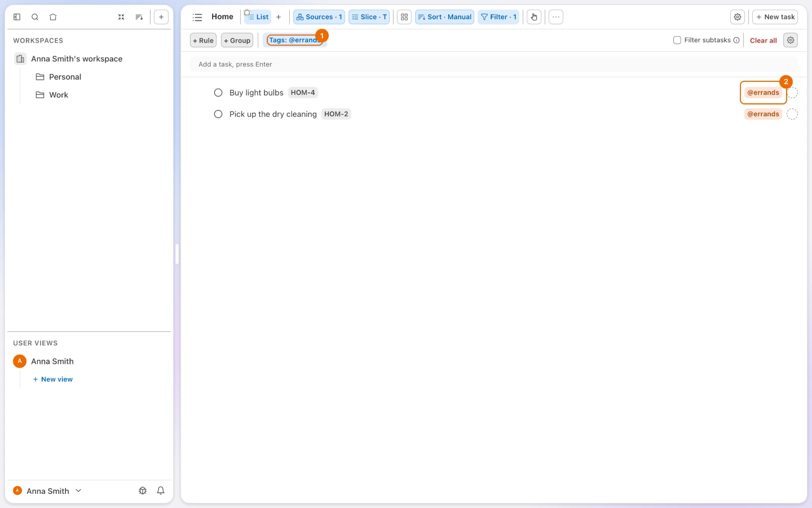Screen dimensions: 812x508
Task: Open the Sort · Manual dropdown
Action: pos(445,17)
